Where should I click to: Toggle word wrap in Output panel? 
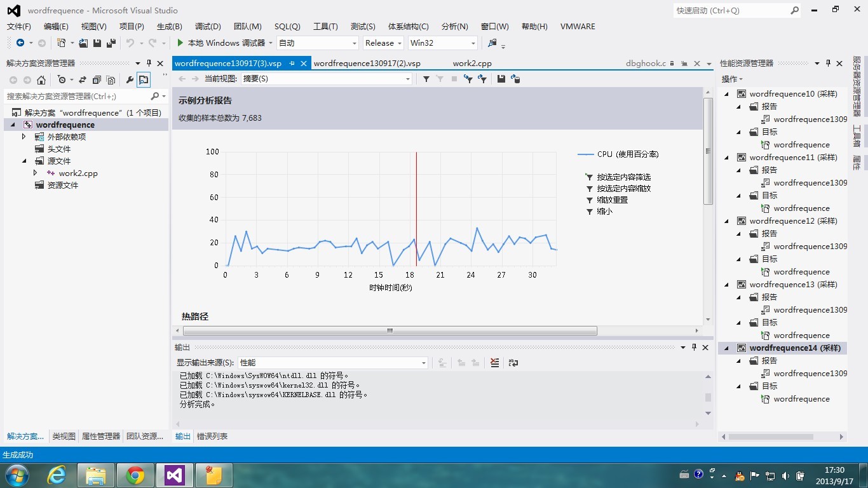point(513,363)
